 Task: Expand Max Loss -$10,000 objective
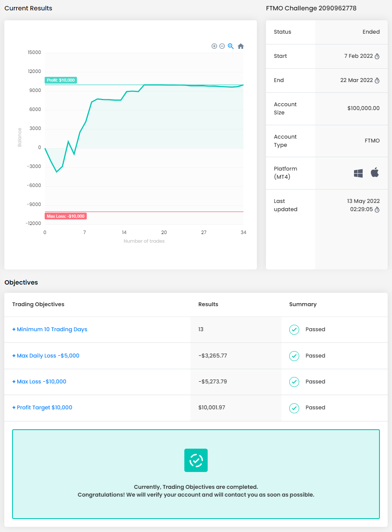(x=39, y=382)
